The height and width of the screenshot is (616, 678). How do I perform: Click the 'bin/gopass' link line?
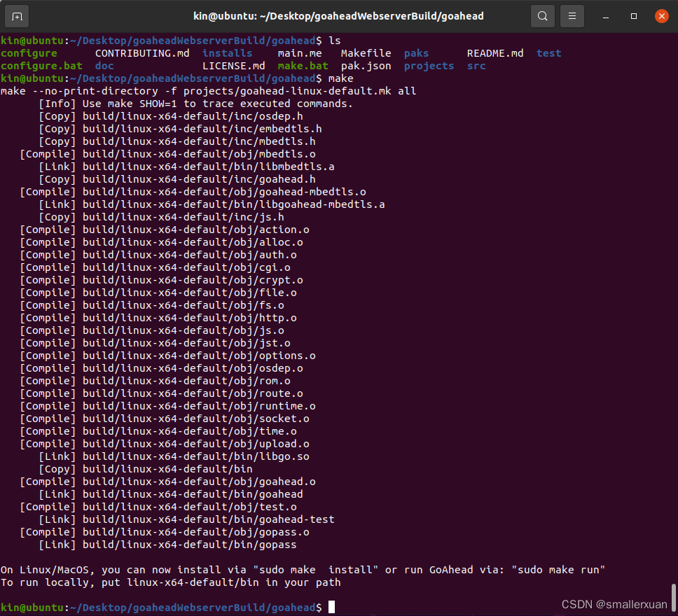(168, 545)
